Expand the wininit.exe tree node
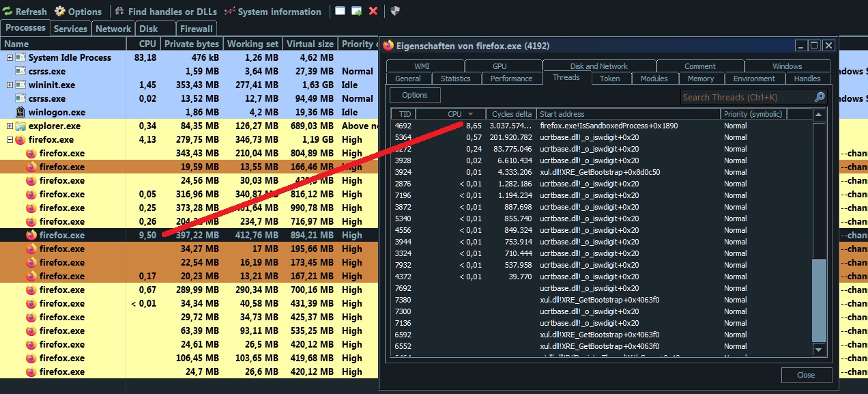Viewport: 868px width, 394px height. tap(10, 85)
